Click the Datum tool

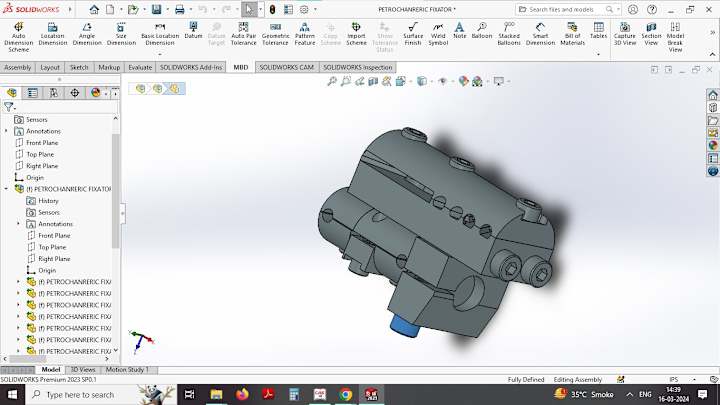(193, 30)
